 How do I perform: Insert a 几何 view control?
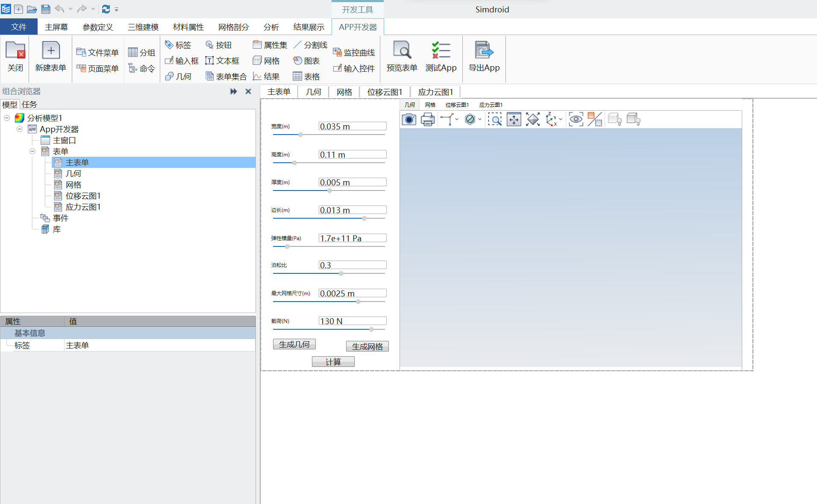[x=178, y=76]
